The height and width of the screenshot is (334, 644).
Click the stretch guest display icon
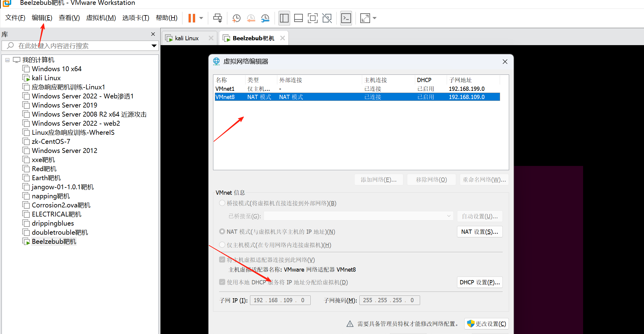[x=365, y=18]
